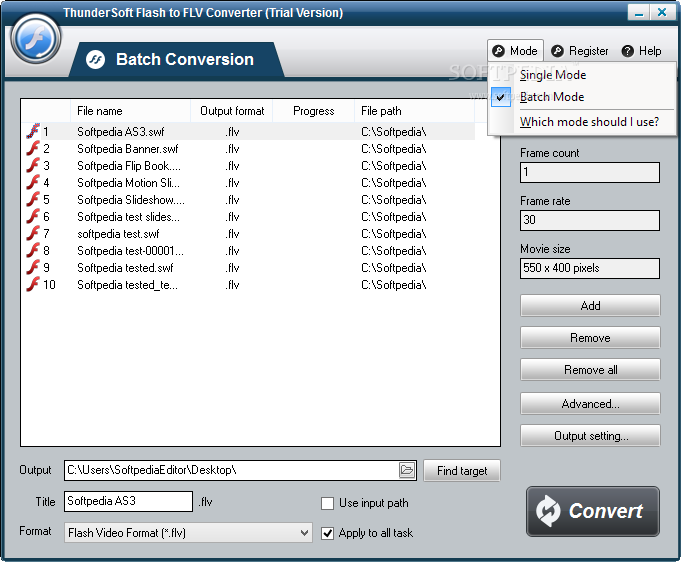
Task: Click the Flash logo in the title bar
Action: point(36,39)
